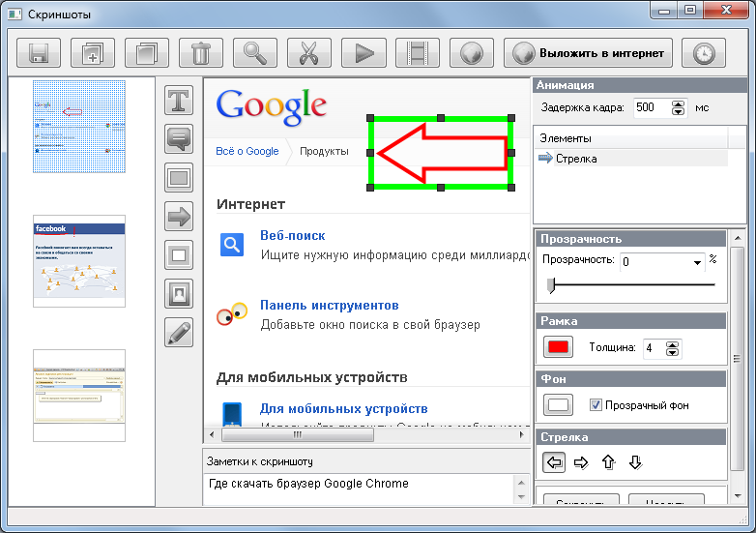
Task: Click the screenshot notes text field
Action: (360, 489)
